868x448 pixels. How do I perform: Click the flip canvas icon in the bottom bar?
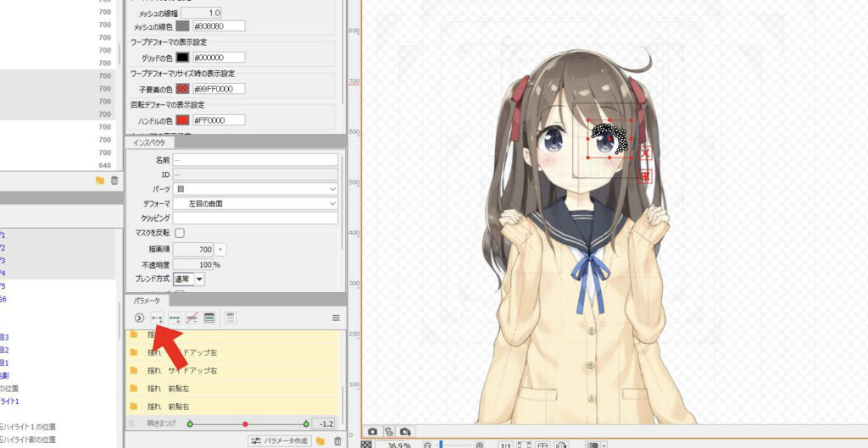point(562,445)
